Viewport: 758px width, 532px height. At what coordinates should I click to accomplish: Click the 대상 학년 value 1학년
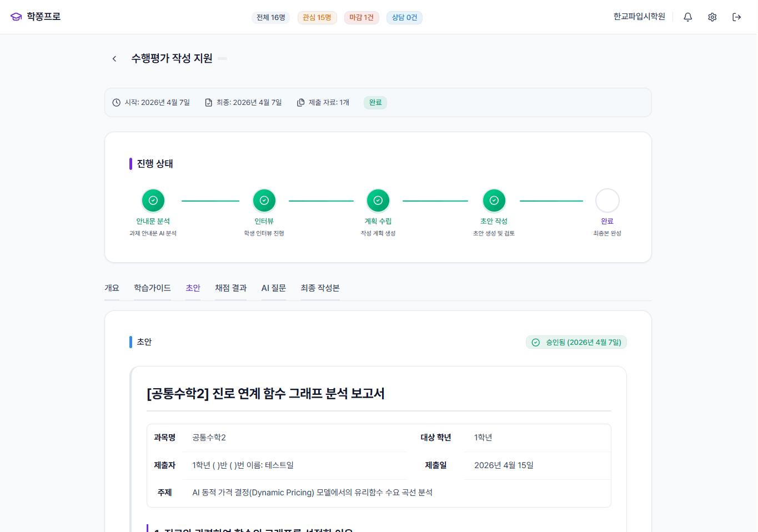pyautogui.click(x=483, y=438)
